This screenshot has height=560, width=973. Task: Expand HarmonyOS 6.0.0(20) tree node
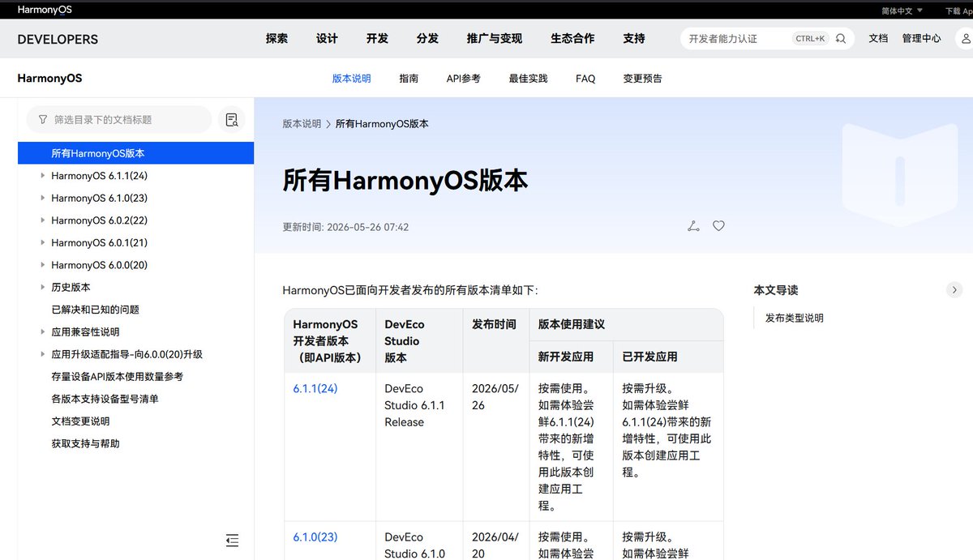tap(42, 265)
